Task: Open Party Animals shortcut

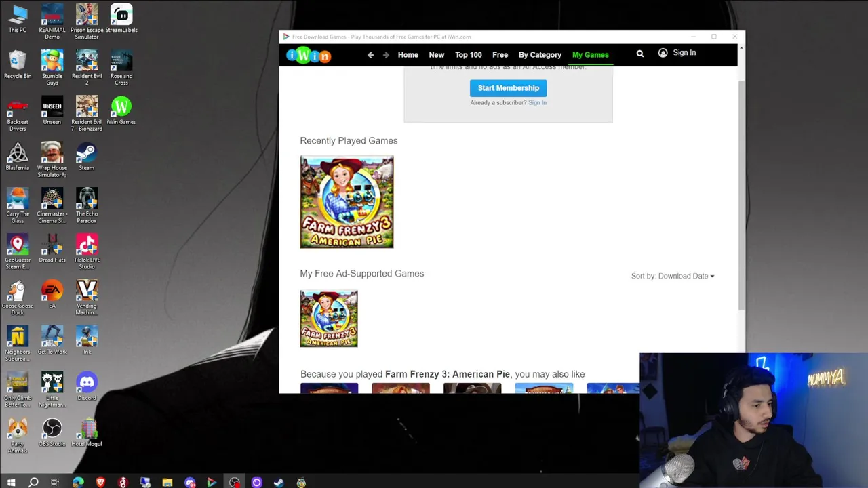Action: click(x=18, y=436)
